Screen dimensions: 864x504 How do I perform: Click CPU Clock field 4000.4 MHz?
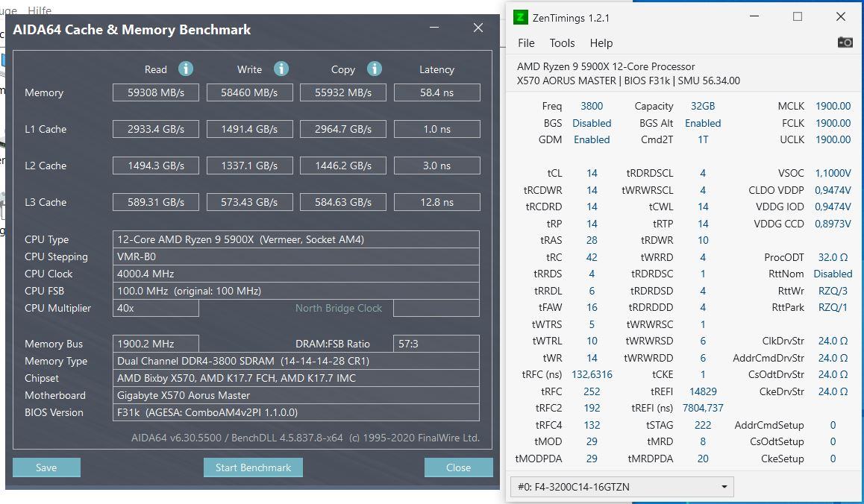pos(296,274)
